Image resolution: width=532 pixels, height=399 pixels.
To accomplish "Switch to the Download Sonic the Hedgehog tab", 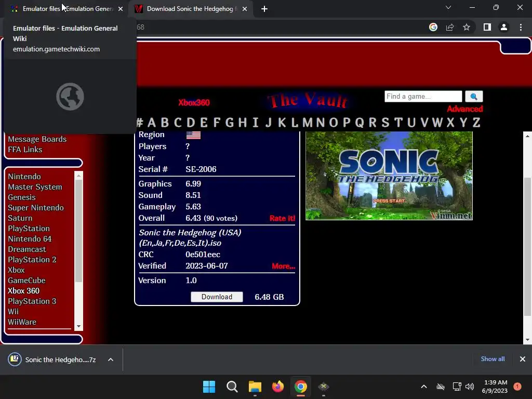I will tap(190, 9).
